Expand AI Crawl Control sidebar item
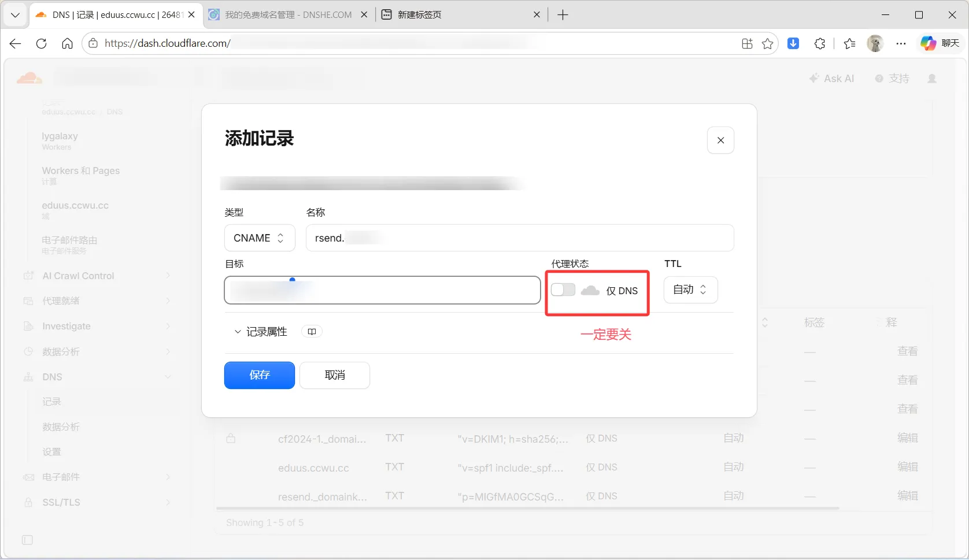 click(97, 276)
